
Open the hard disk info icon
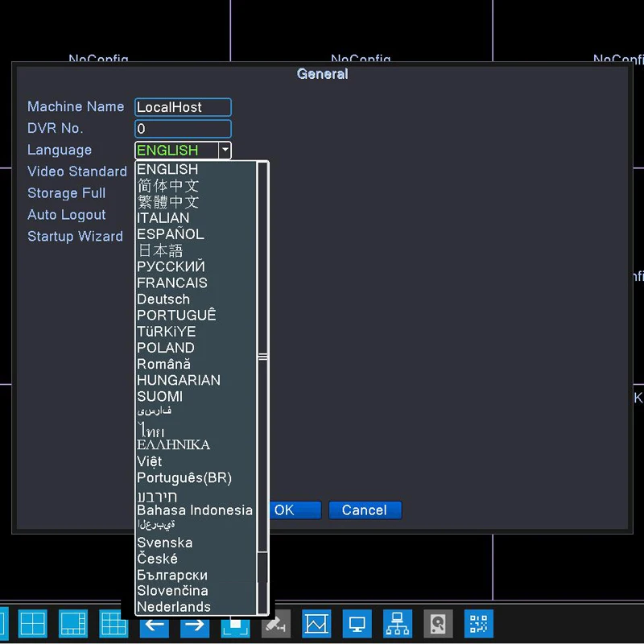point(438,623)
